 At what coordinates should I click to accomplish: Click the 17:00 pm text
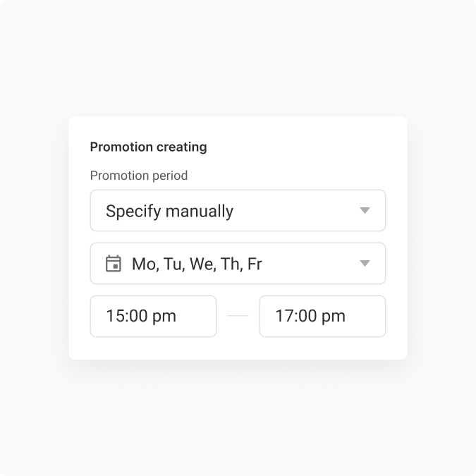tap(310, 317)
